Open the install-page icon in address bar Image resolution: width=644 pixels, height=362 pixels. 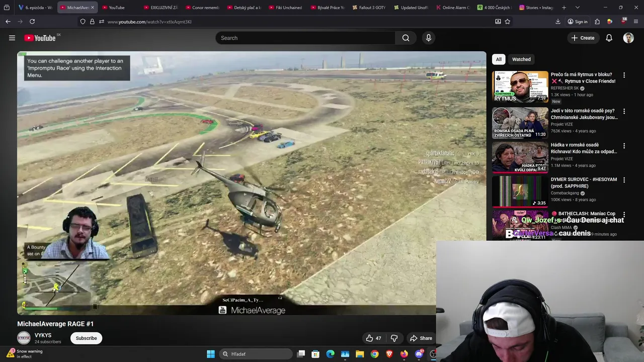498,22
